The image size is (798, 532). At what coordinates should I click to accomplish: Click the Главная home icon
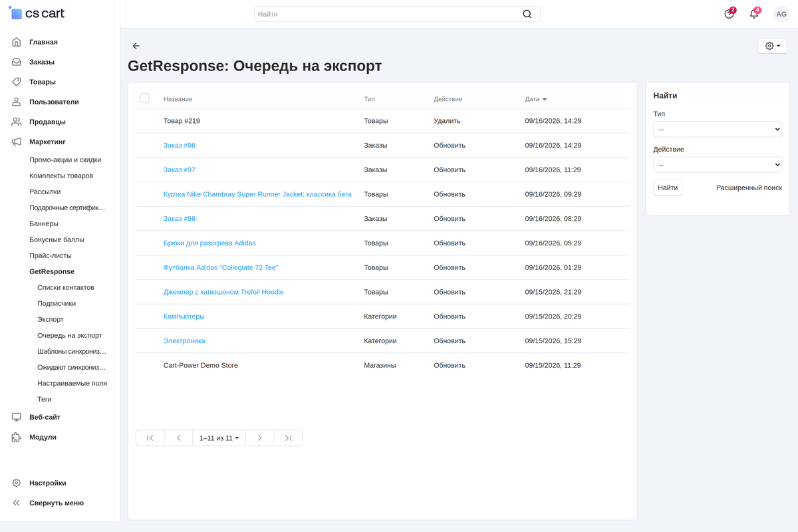coord(17,42)
